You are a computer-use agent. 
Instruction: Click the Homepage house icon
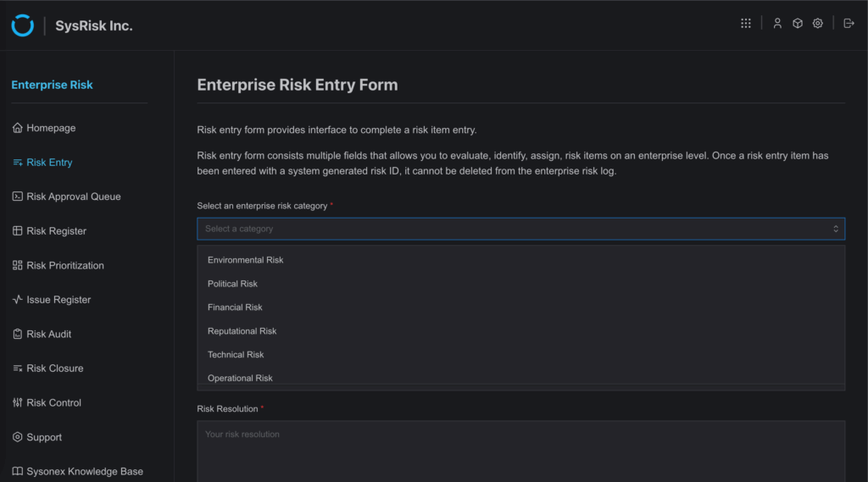[18, 128]
